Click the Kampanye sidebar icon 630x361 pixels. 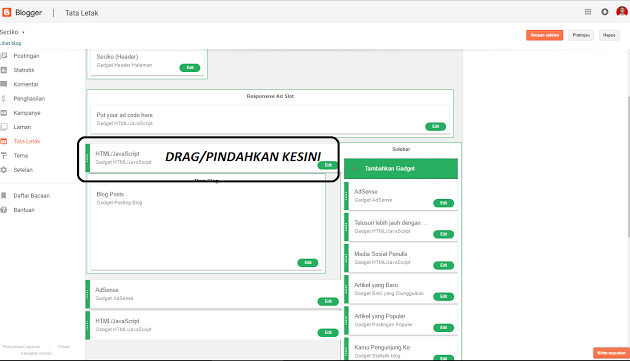[4, 113]
